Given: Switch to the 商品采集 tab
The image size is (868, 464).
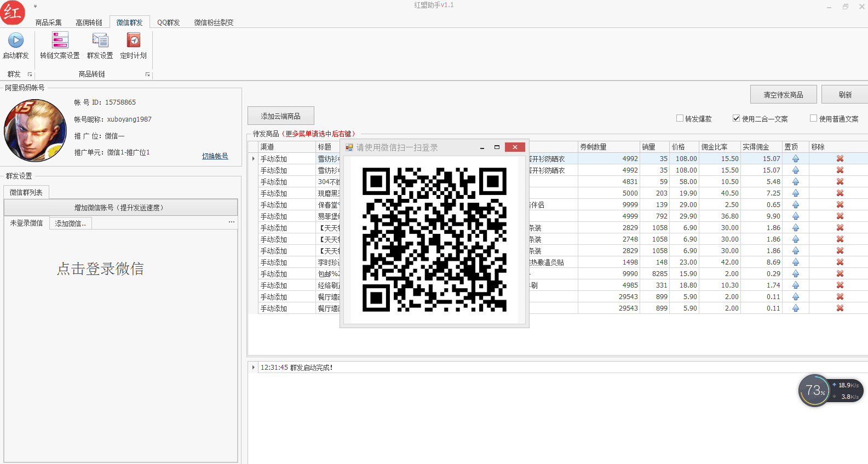Looking at the screenshot, I should coord(48,22).
